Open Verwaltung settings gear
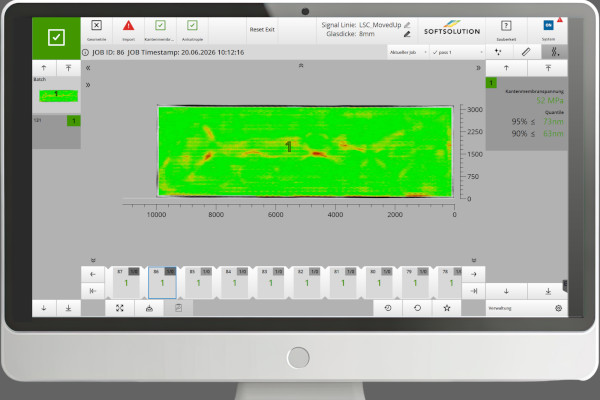 [558, 308]
